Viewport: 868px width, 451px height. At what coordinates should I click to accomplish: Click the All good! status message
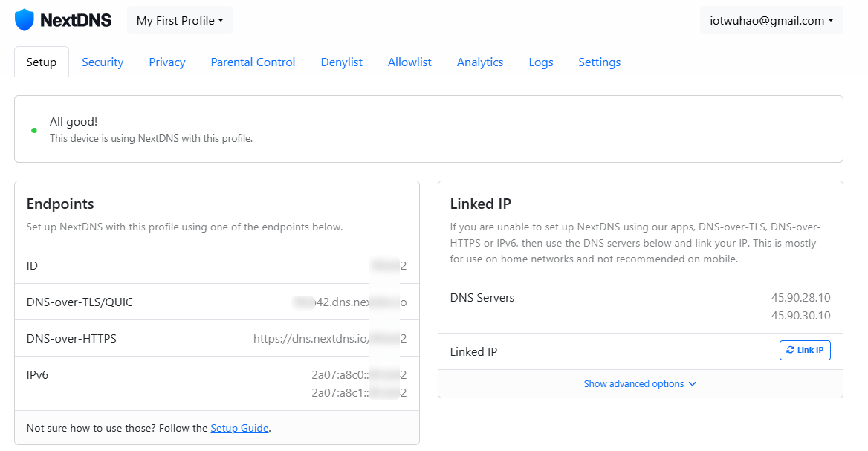(74, 122)
